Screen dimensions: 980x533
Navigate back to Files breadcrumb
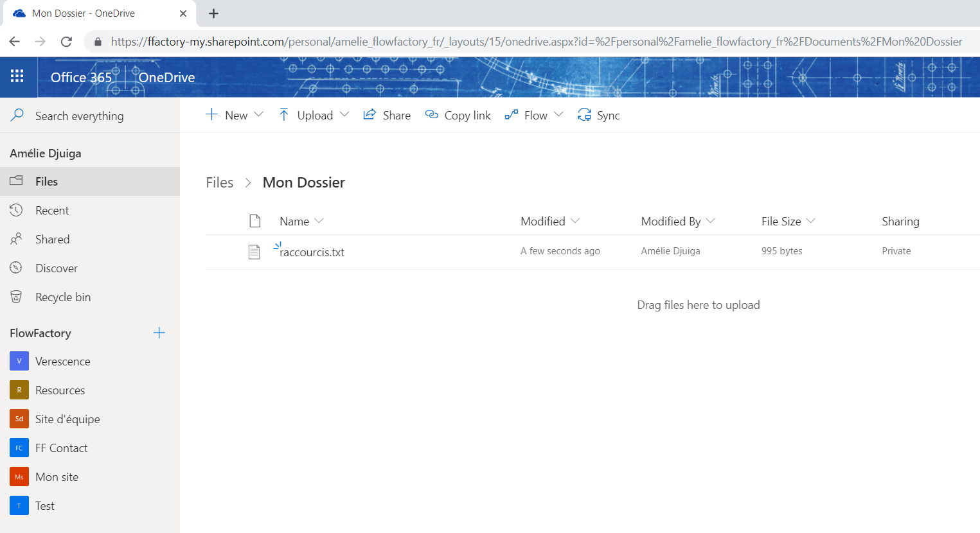219,182
